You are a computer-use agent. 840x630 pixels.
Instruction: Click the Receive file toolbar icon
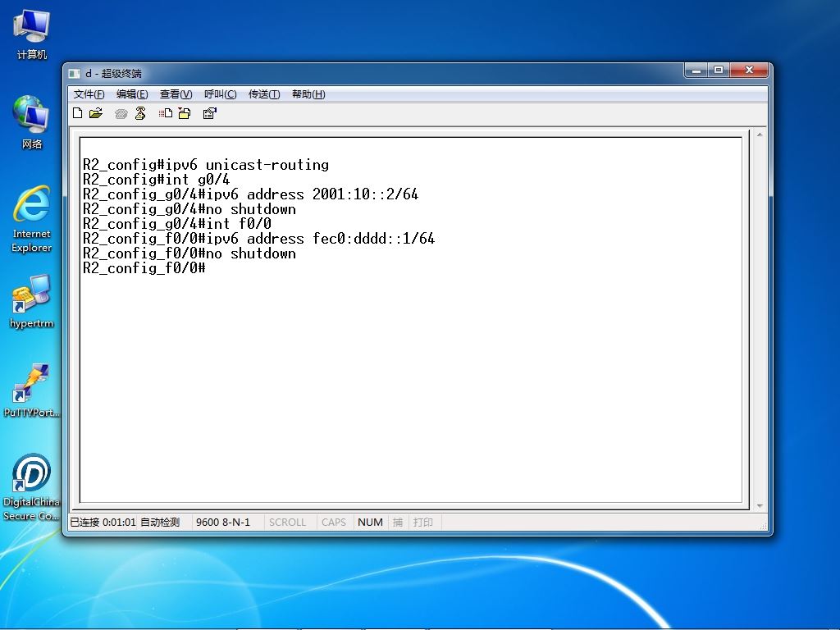(185, 113)
